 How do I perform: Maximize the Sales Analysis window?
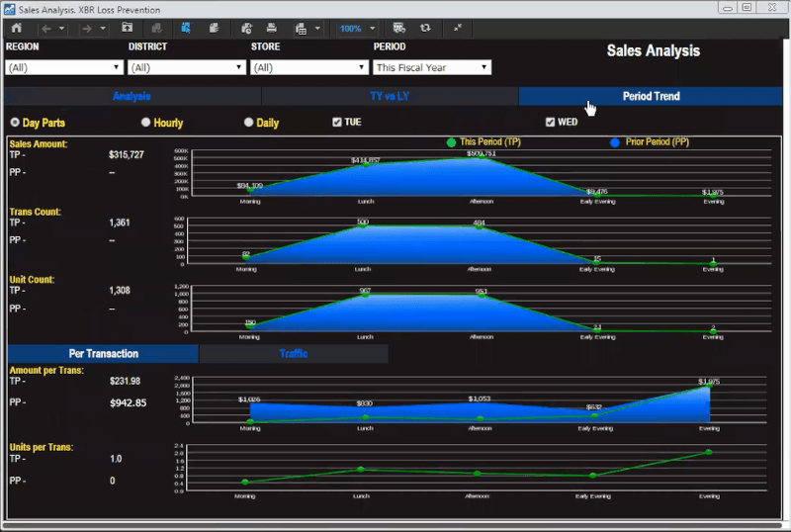747,7
